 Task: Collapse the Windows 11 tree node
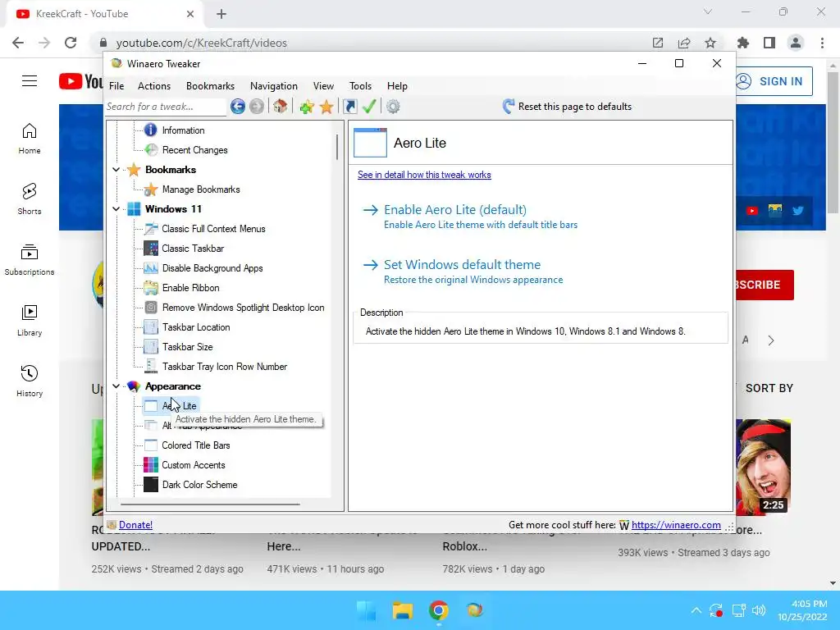[x=116, y=208]
